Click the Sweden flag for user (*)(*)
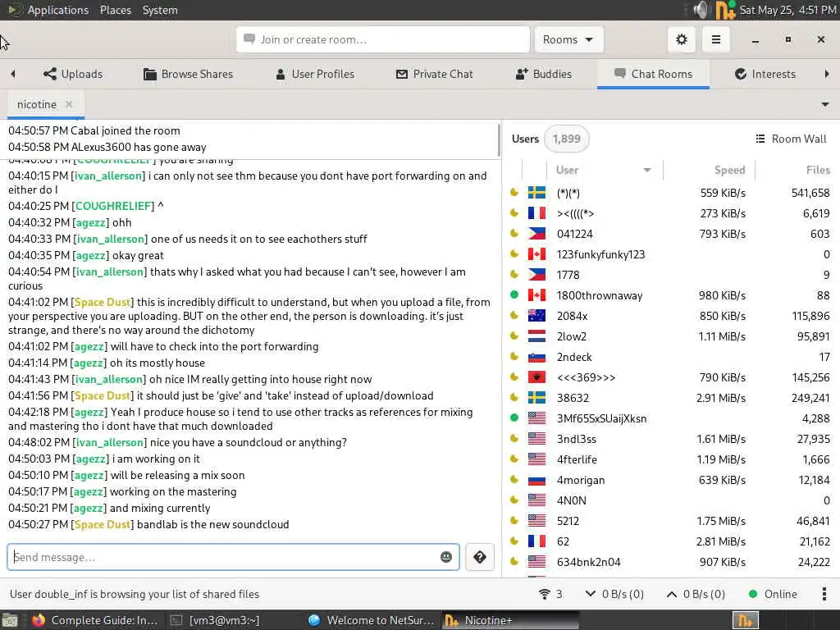The image size is (840, 630). [x=536, y=193]
